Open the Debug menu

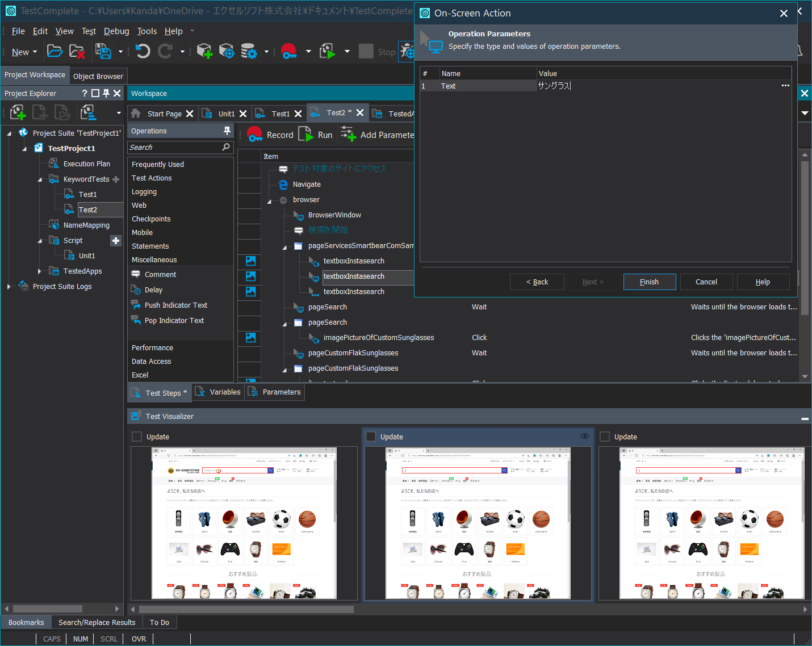coord(116,31)
